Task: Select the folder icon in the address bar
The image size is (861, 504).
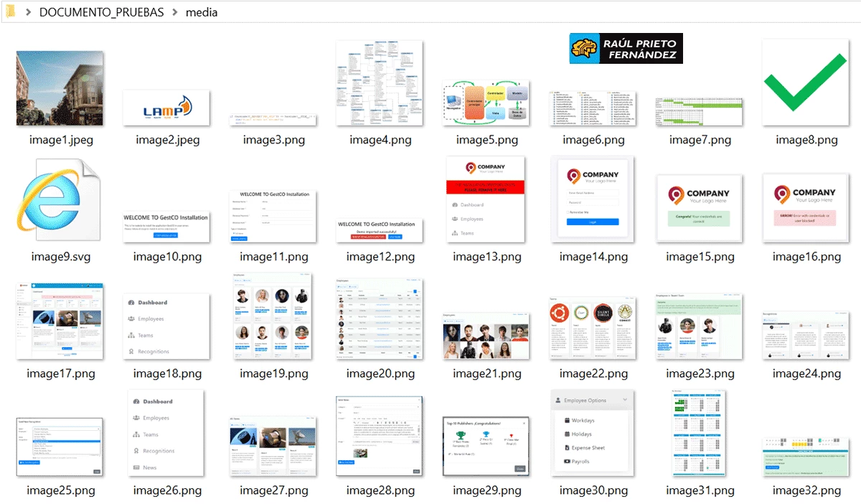Action: tap(10, 12)
